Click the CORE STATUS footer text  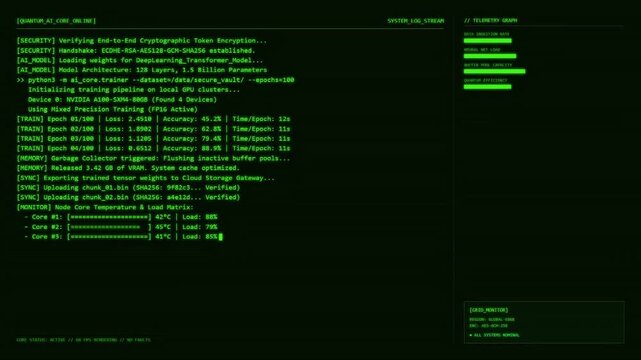[83, 340]
